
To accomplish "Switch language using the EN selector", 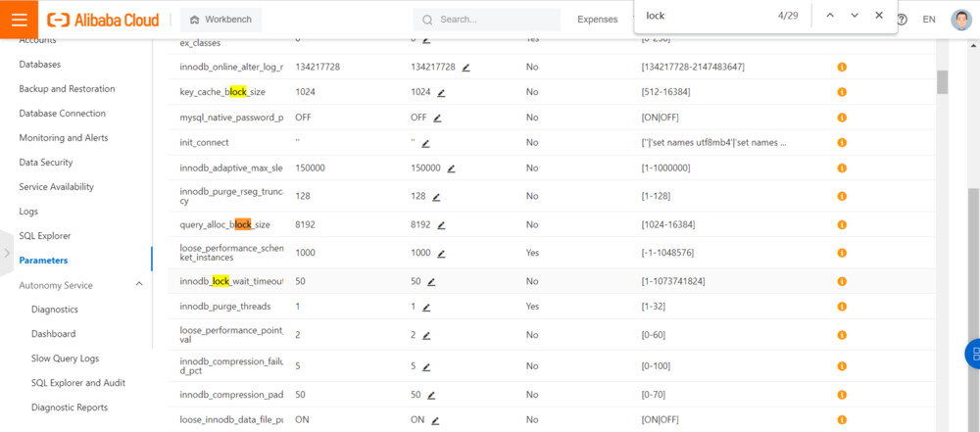I will tap(929, 20).
